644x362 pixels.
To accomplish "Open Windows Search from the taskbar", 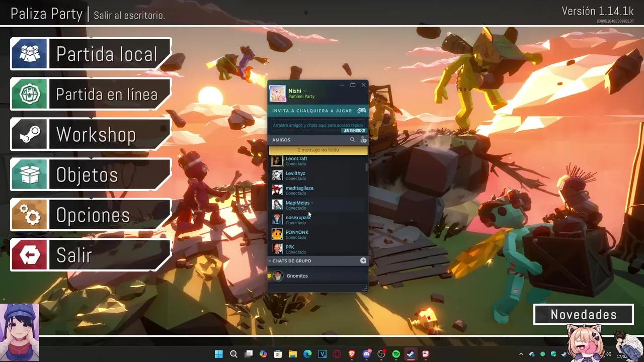I will pos(233,354).
